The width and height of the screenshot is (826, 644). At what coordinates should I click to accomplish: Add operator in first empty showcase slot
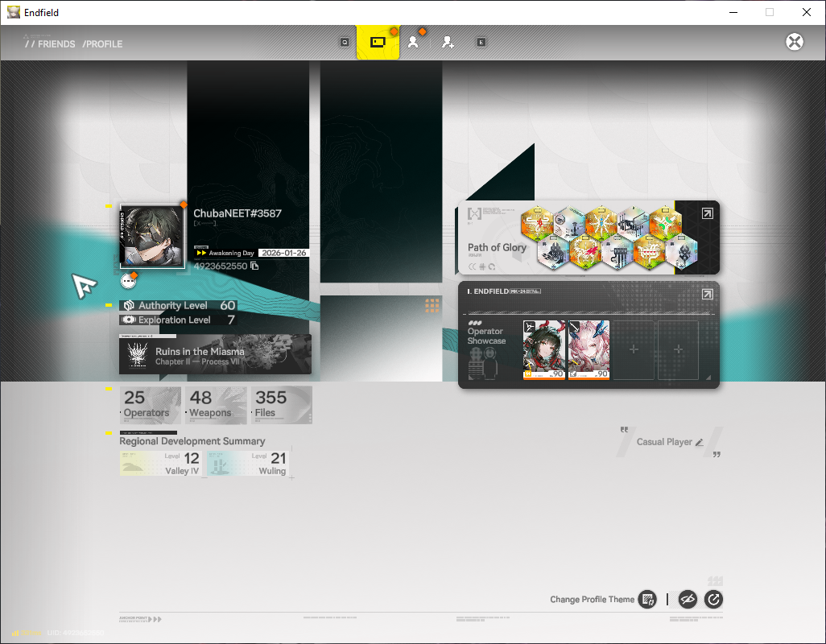coord(634,349)
